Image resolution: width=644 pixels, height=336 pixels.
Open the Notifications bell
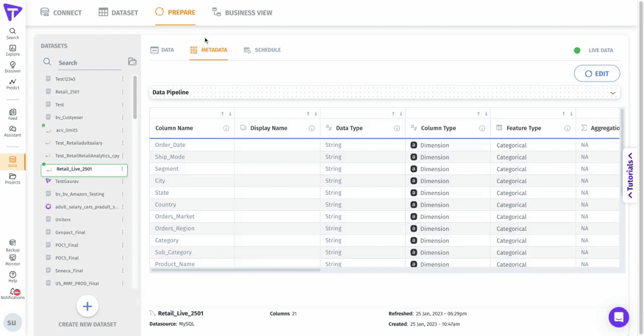[x=13, y=293]
